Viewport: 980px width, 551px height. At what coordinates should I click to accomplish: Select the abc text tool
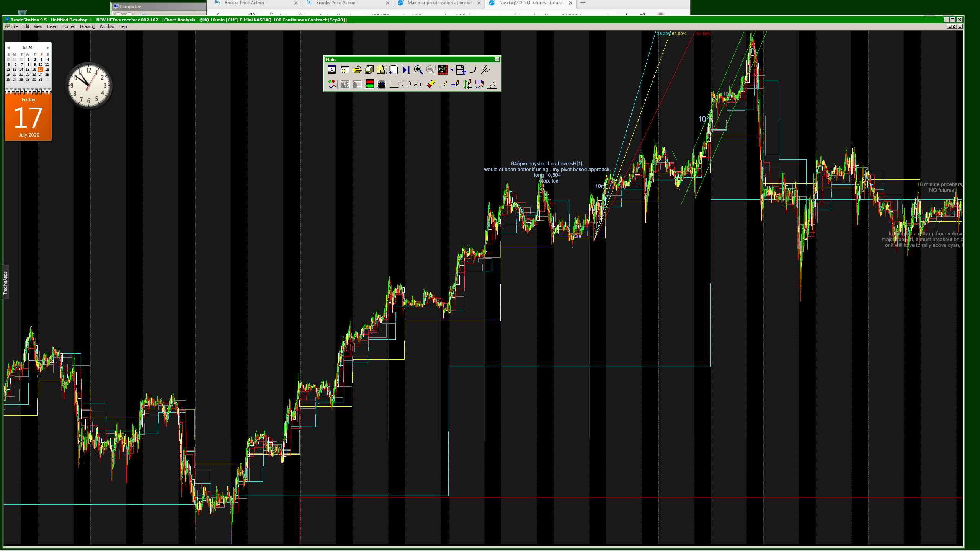[x=418, y=84]
